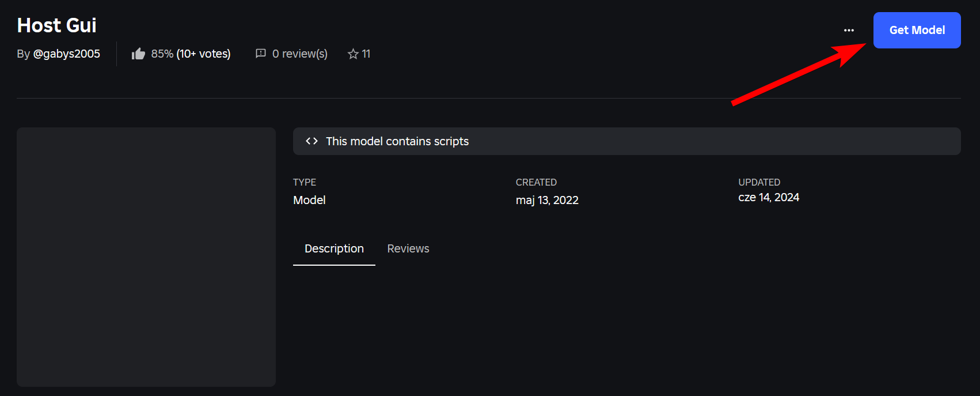Select the Description tab
Viewport: 980px width, 396px height.
(334, 248)
